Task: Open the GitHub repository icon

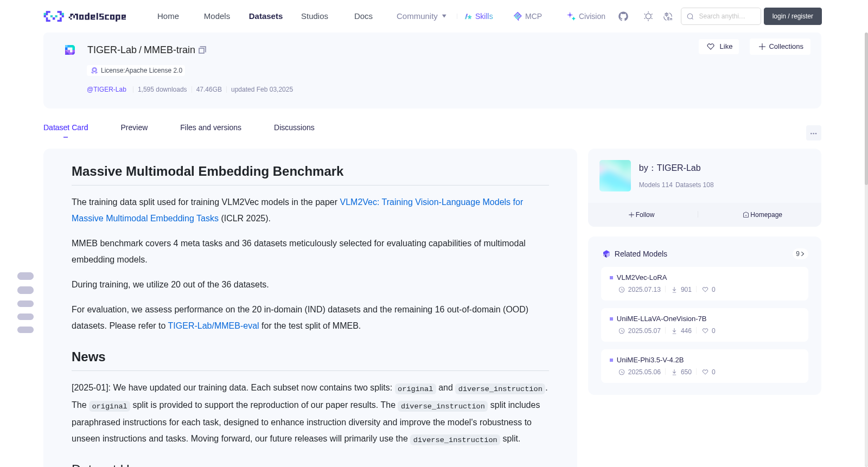Action: click(x=623, y=16)
